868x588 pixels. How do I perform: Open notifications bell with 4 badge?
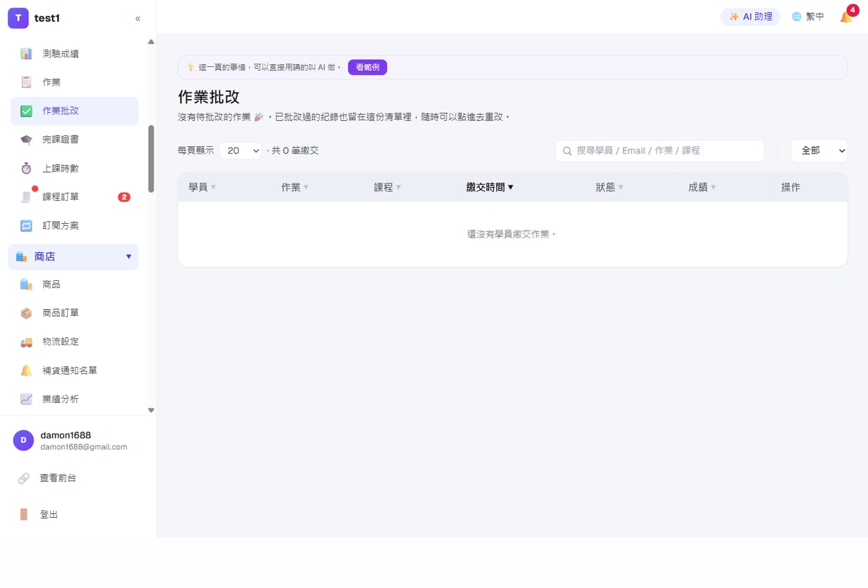coord(846,17)
